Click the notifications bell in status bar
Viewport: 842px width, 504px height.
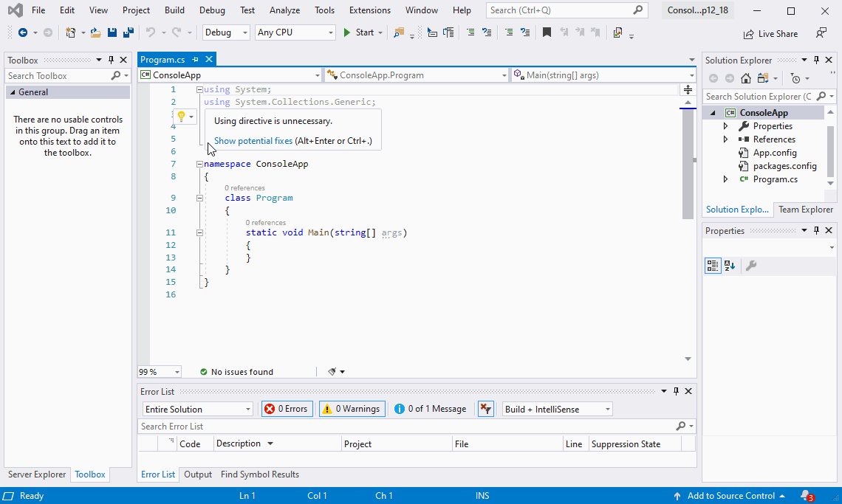click(x=807, y=496)
